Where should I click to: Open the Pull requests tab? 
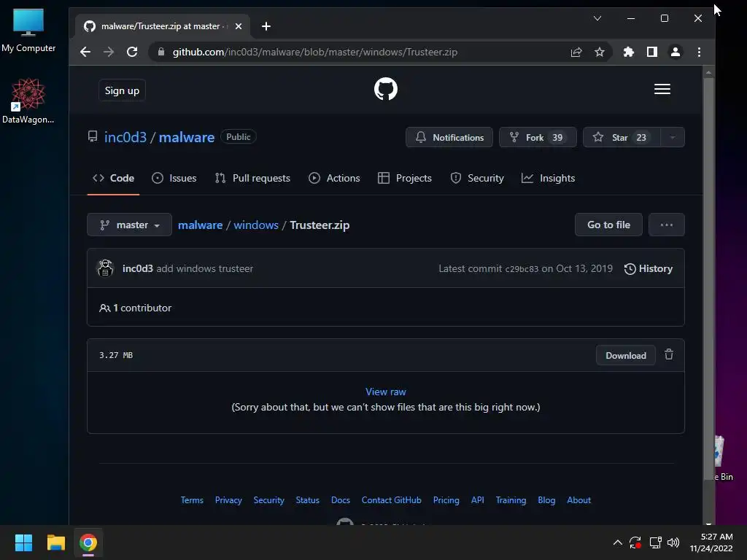[x=252, y=178]
